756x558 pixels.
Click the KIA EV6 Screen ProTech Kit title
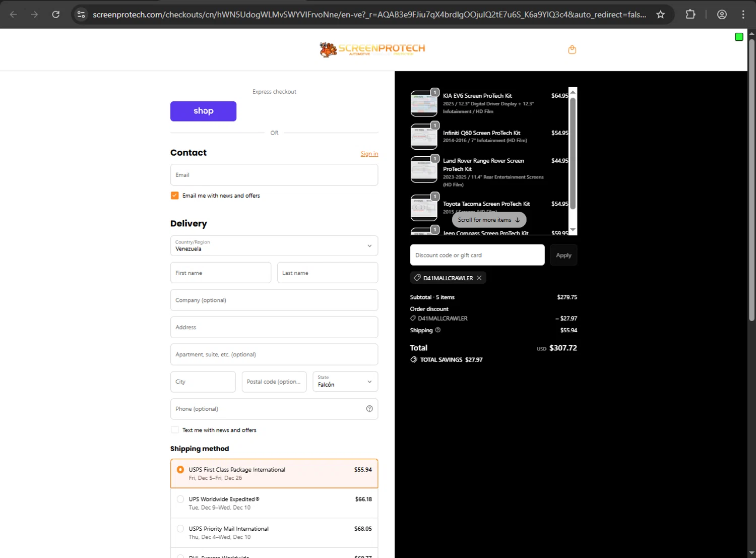(477, 96)
